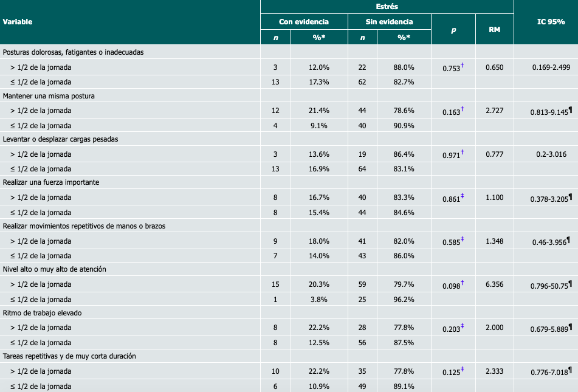Open dagger footnote beside p value 0.163
578x392 pixels.
click(x=463, y=109)
